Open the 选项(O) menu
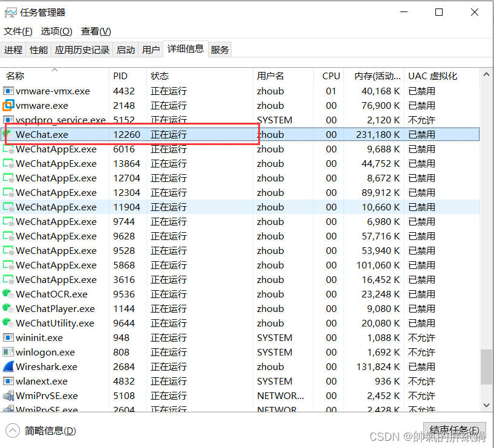 click(x=56, y=31)
